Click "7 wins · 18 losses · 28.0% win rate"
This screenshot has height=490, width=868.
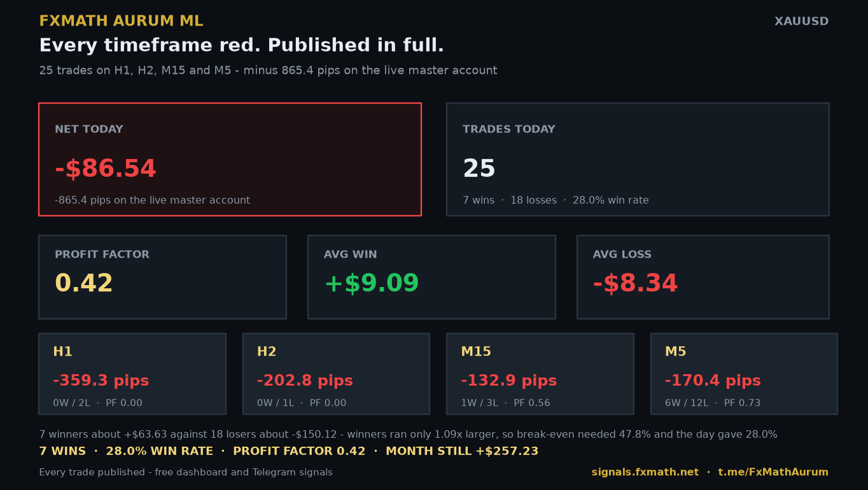(556, 200)
